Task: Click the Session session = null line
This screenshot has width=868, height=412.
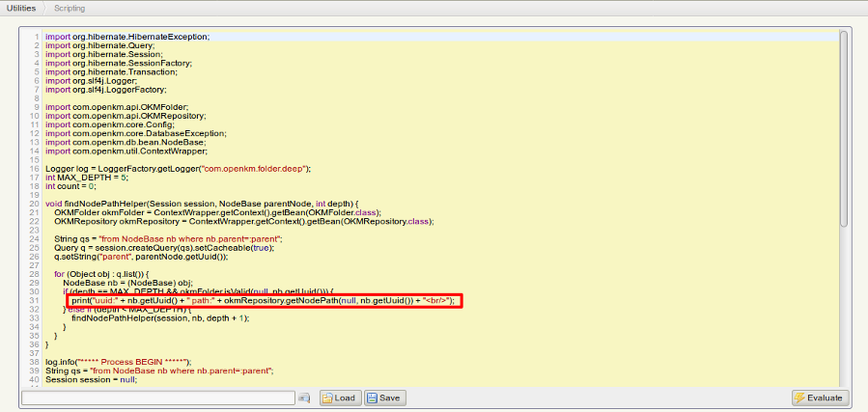Action: [x=91, y=379]
